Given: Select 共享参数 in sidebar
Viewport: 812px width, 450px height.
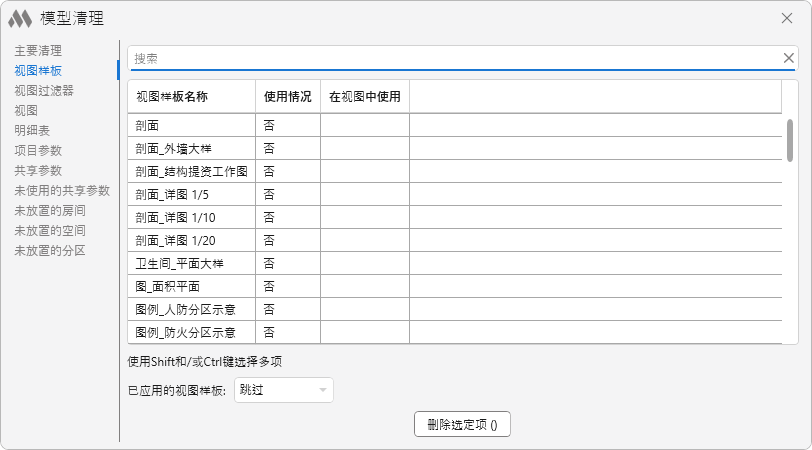Looking at the screenshot, I should [x=38, y=170].
